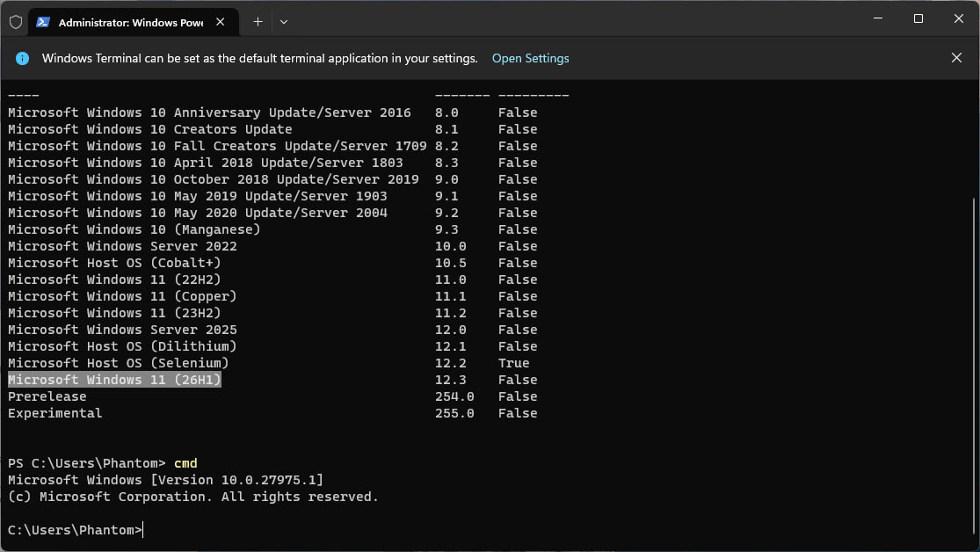Screen dimensions: 980x552
Task: Click the Prerelease entry in the list
Action: click(x=47, y=396)
